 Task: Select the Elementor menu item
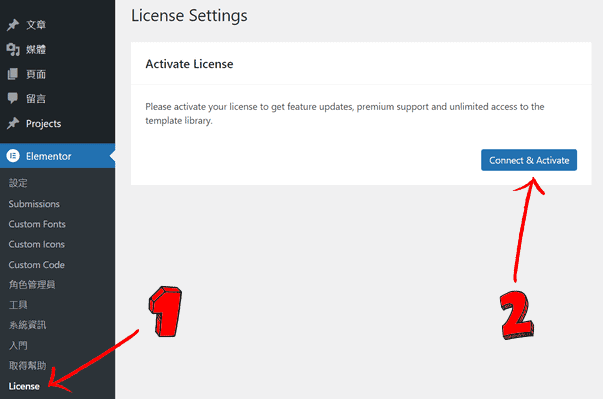pos(57,156)
